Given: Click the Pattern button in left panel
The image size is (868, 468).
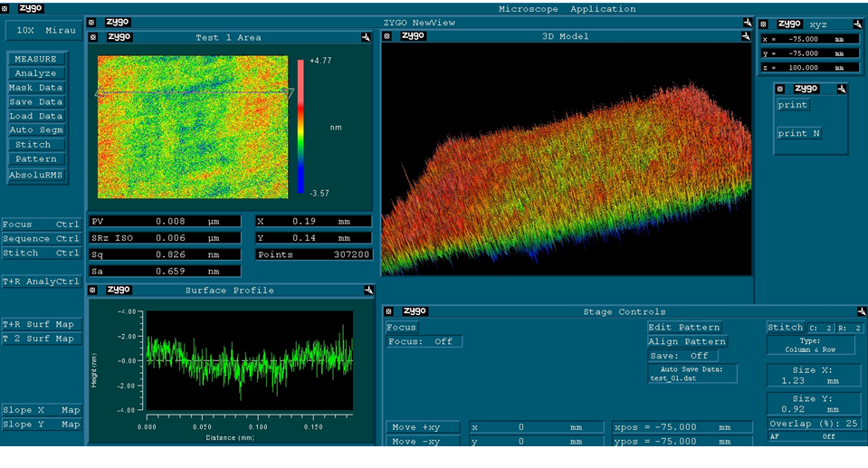Looking at the screenshot, I should pos(37,159).
